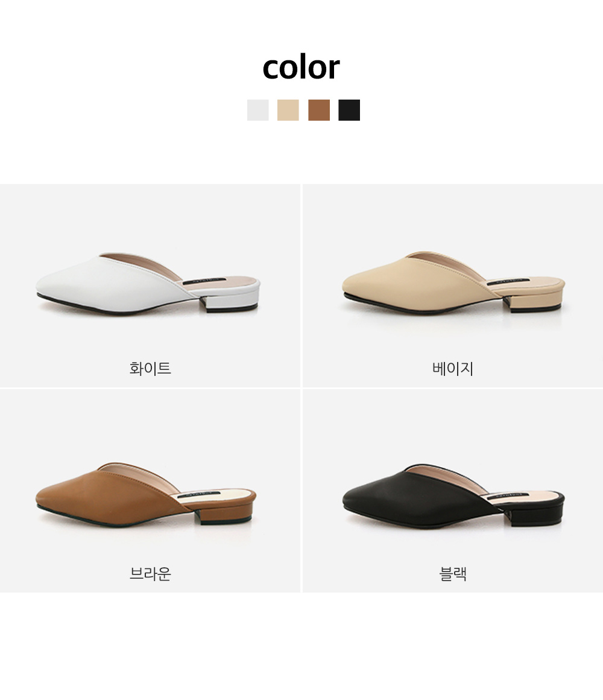Choose the brown color swatch

(x=319, y=110)
